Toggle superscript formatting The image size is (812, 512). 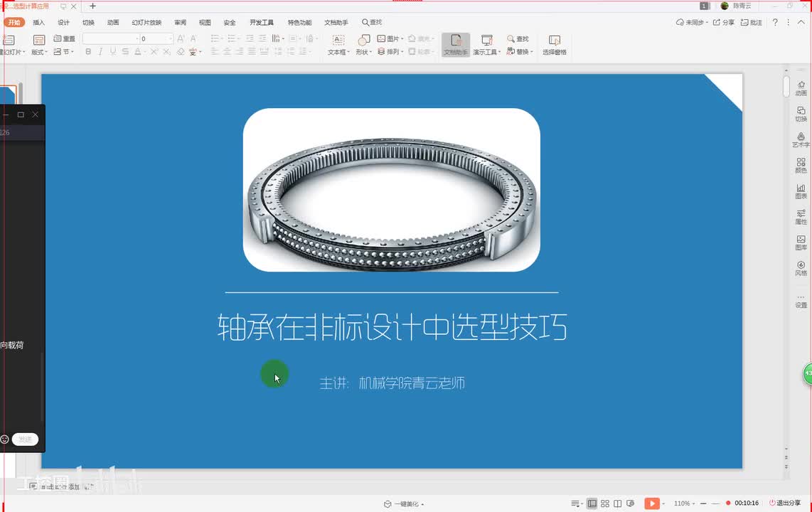coord(154,52)
